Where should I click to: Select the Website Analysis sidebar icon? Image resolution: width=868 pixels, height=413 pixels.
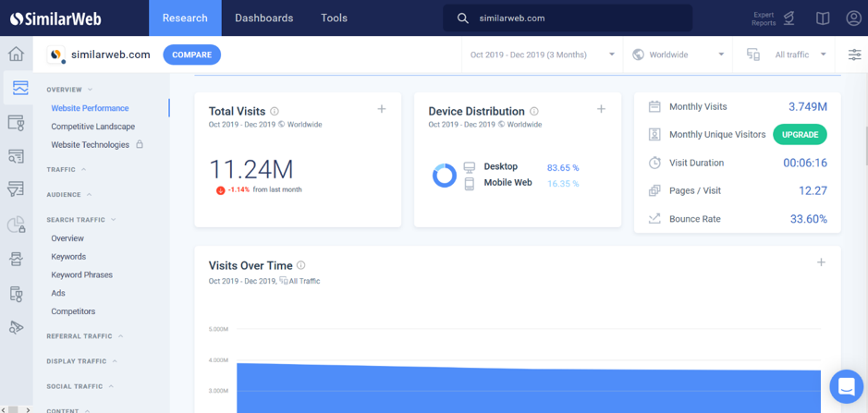tap(20, 88)
